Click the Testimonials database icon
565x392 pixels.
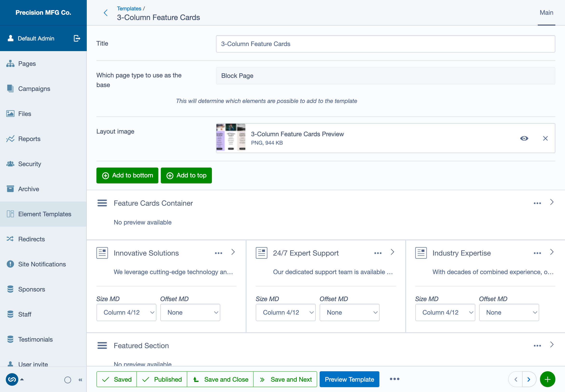[10, 339]
